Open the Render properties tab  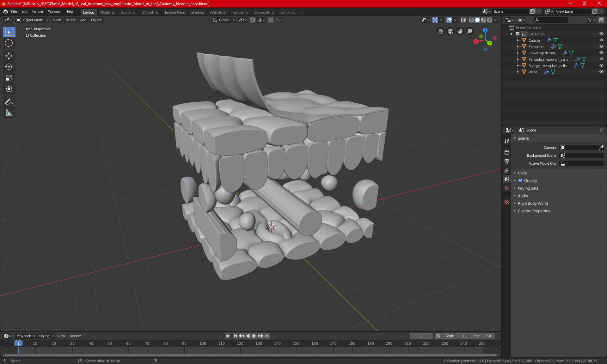[507, 152]
